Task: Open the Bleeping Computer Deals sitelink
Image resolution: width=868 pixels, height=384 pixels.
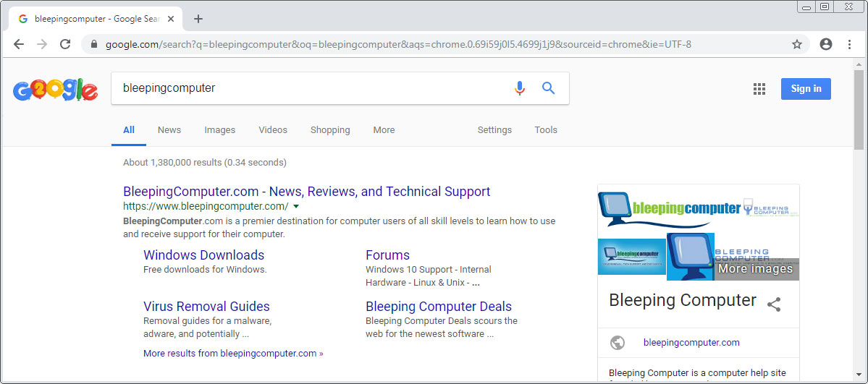Action: tap(439, 307)
